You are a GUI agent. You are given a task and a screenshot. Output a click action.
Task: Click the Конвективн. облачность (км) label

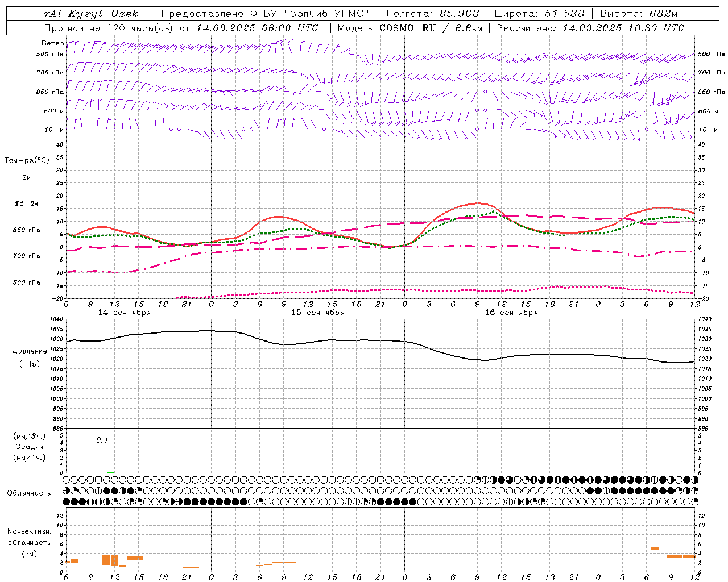pyautogui.click(x=29, y=542)
